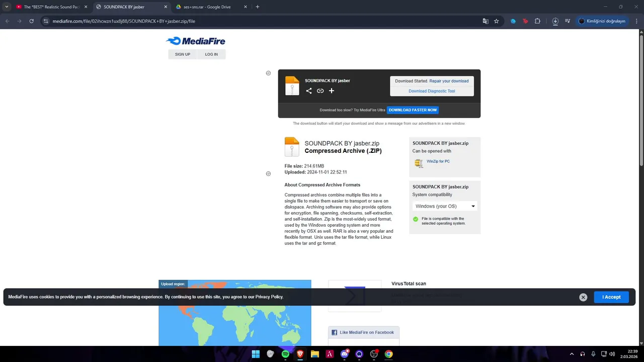Viewport: 644px width, 362px height.
Task: Dismiss the cookie banner with the X
Action: coord(583,297)
